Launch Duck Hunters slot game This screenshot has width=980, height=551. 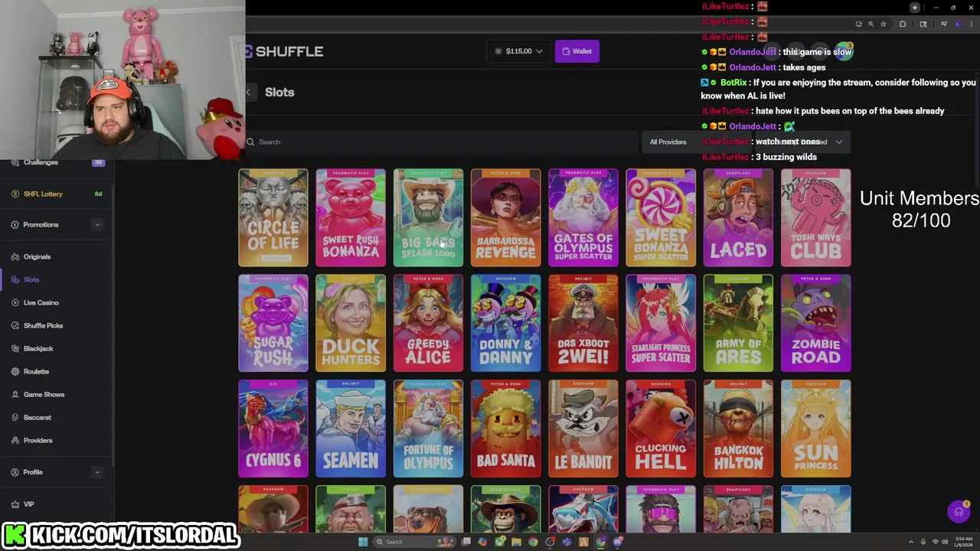pos(351,323)
